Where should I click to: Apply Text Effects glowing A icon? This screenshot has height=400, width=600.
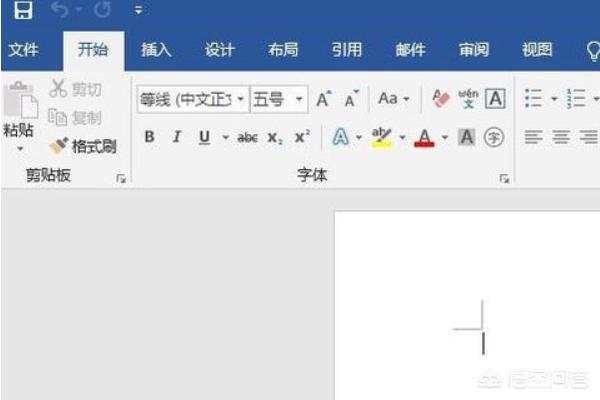[340, 137]
